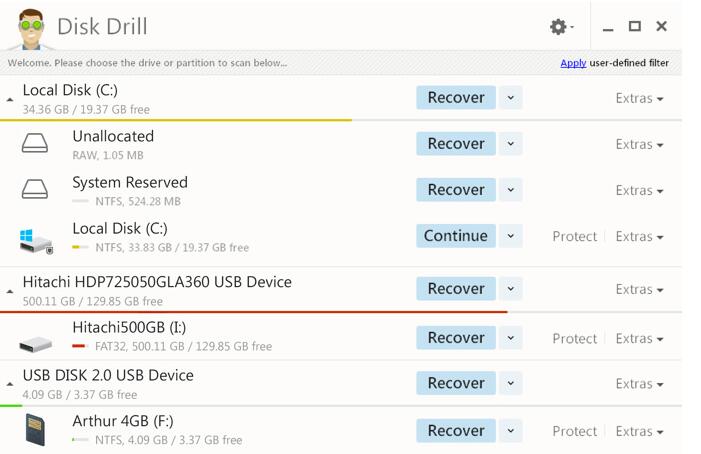Image resolution: width=701 pixels, height=454 pixels.
Task: Collapse the USB DISK 2.0 device group
Action: click(10, 384)
